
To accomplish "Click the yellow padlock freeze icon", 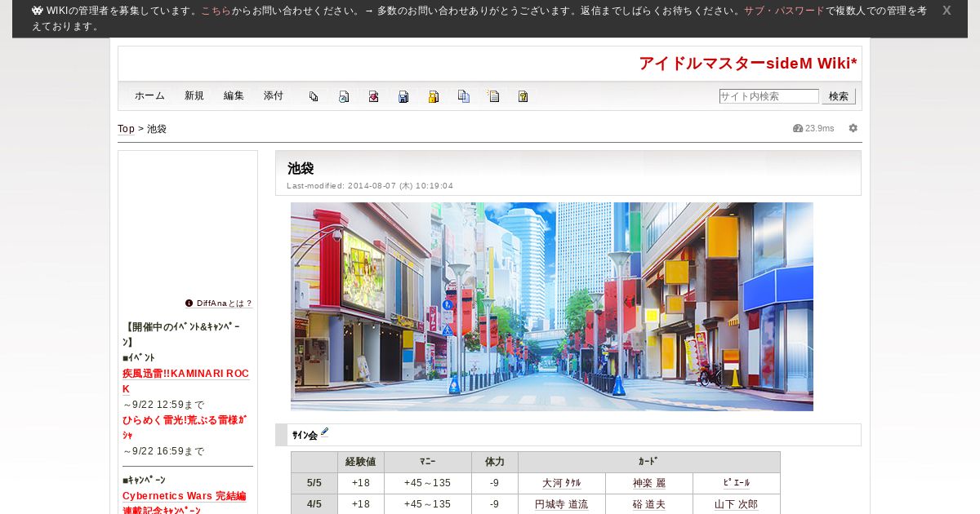I will pyautogui.click(x=434, y=96).
